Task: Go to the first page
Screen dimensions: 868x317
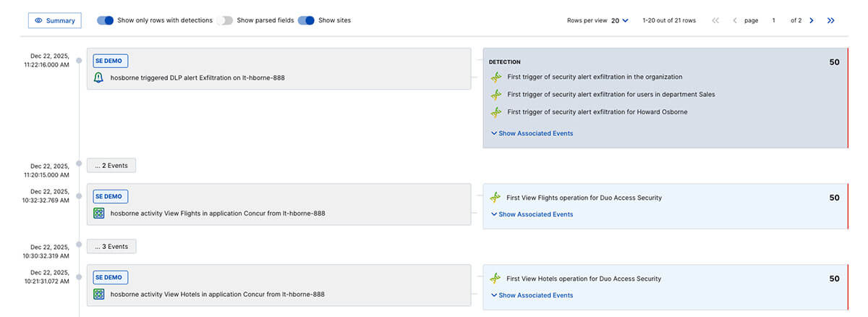Action: 715,20
